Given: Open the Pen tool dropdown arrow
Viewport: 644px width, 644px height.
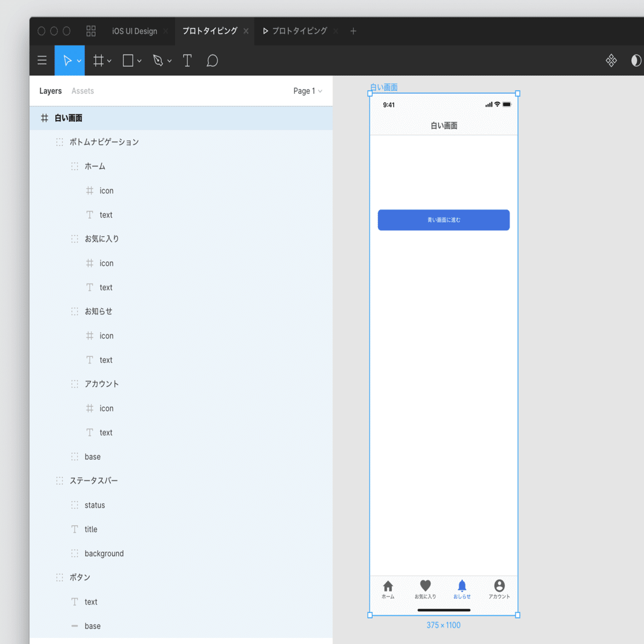Looking at the screenshot, I should pyautogui.click(x=169, y=61).
